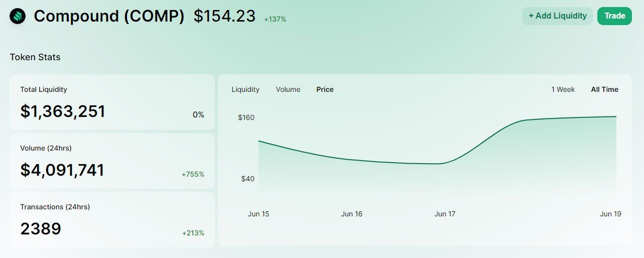644x258 pixels.
Task: Set chart range to All Time
Action: [604, 89]
